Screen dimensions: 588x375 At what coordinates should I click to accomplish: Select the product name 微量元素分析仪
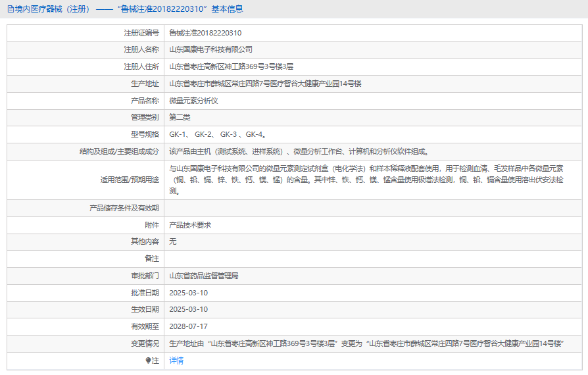coord(193,101)
